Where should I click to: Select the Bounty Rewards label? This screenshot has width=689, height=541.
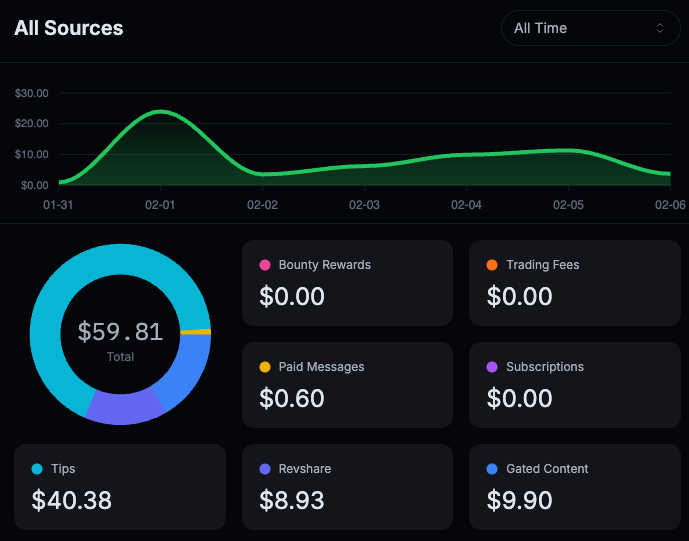[x=325, y=265]
